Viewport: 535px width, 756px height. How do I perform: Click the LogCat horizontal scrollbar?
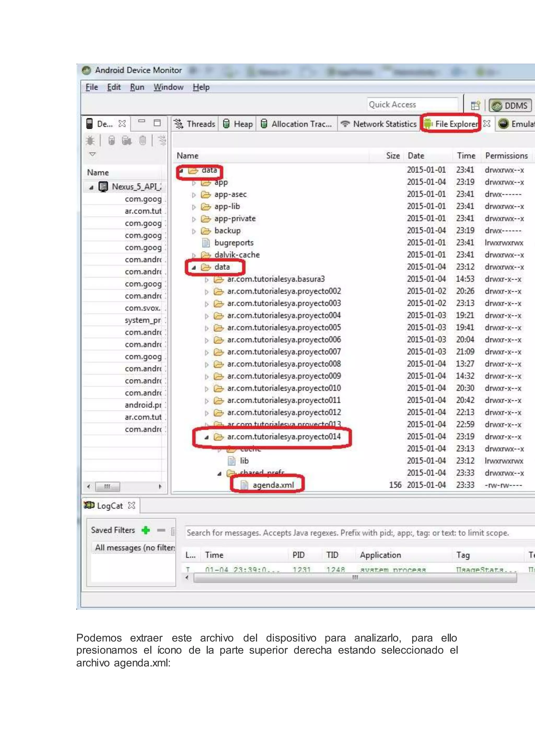point(355,577)
